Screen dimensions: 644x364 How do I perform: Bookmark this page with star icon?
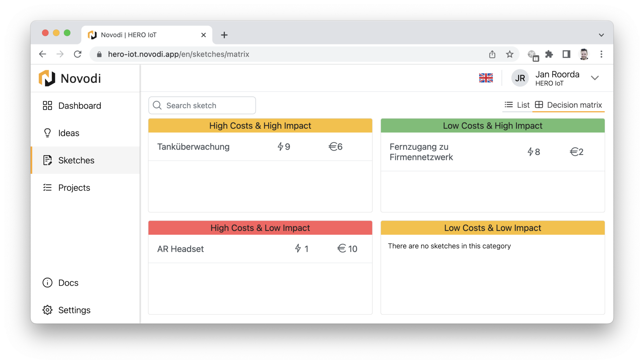[510, 54]
